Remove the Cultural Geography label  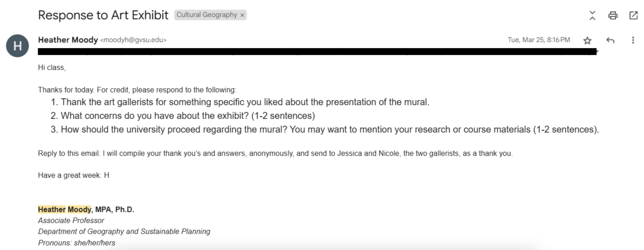point(242,15)
